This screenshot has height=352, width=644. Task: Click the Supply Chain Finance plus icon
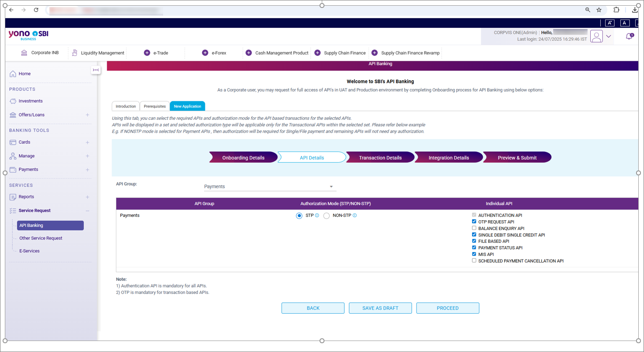pos(317,53)
